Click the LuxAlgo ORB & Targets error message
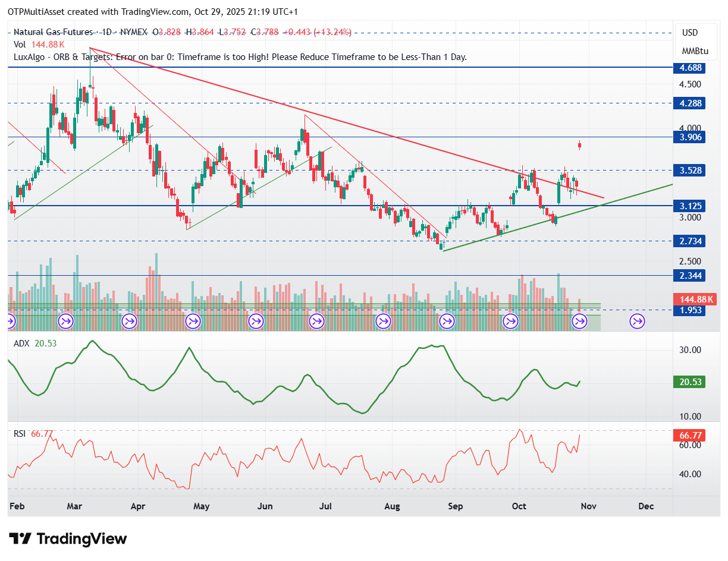The width and height of the screenshot is (728, 561). 240,57
